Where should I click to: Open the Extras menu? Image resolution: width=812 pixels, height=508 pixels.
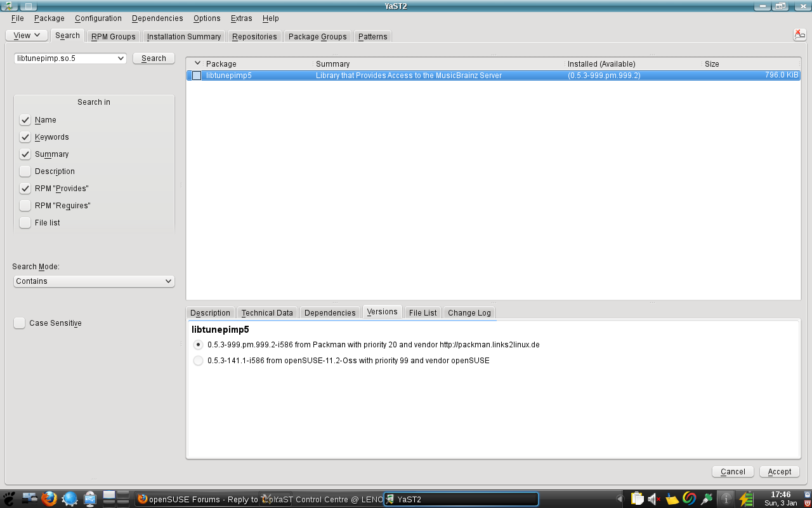[242, 18]
